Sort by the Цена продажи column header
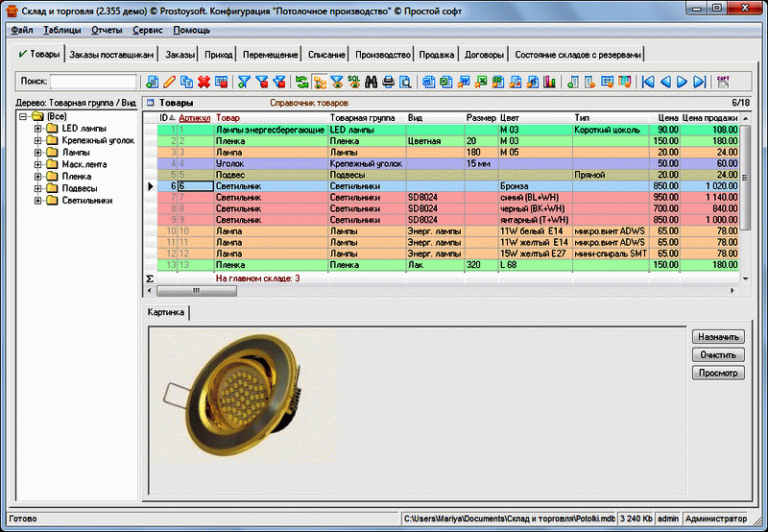Viewport: 768px width, 532px height. tap(709, 118)
